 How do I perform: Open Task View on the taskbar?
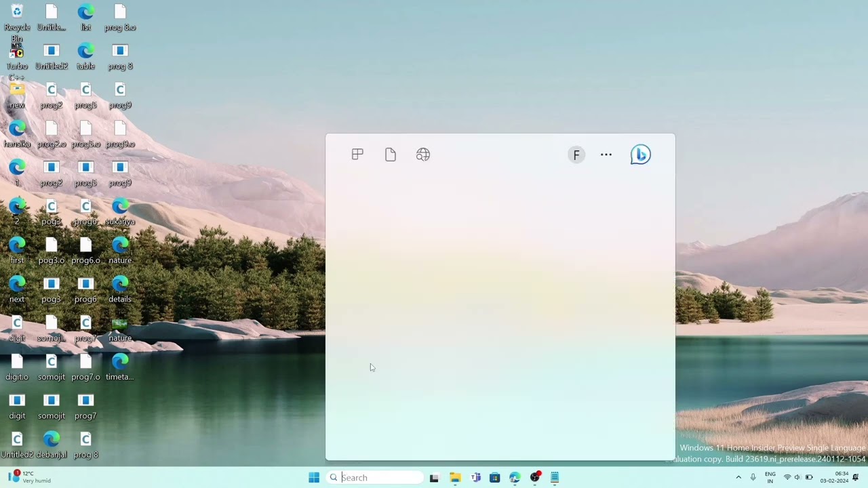(434, 478)
